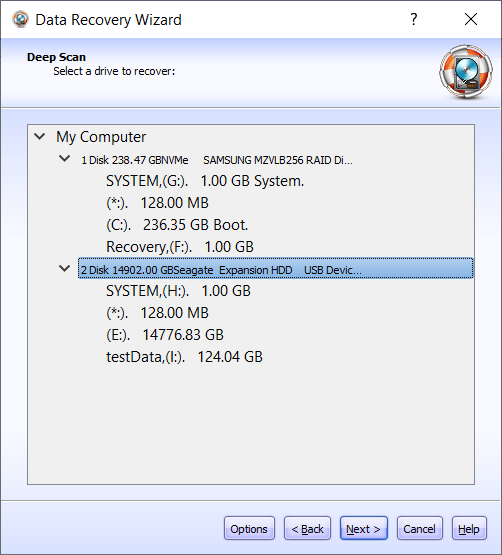Click the Data Recovery Wizard title bar icon

pos(21,19)
